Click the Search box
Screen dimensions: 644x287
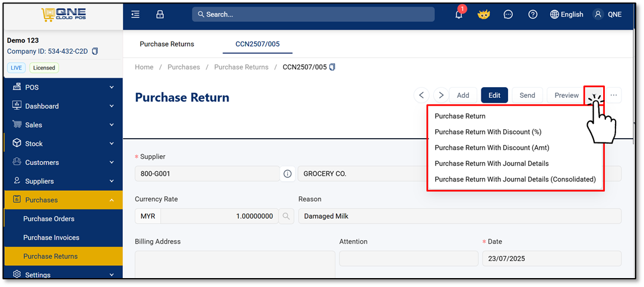coord(313,14)
